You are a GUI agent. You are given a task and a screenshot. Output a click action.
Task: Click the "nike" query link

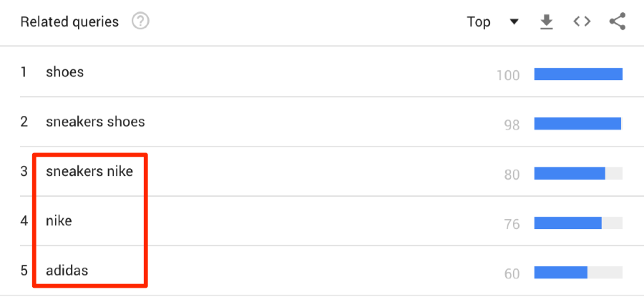(59, 221)
